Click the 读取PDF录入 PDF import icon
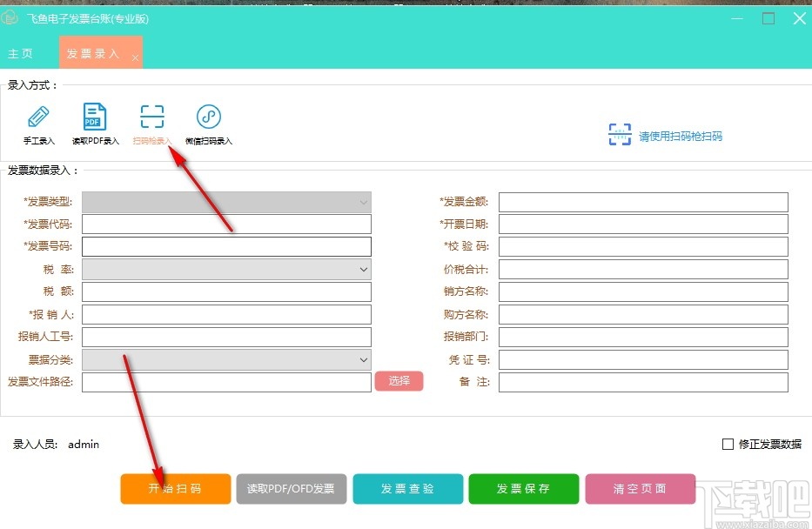The height and width of the screenshot is (529, 812). point(94,122)
